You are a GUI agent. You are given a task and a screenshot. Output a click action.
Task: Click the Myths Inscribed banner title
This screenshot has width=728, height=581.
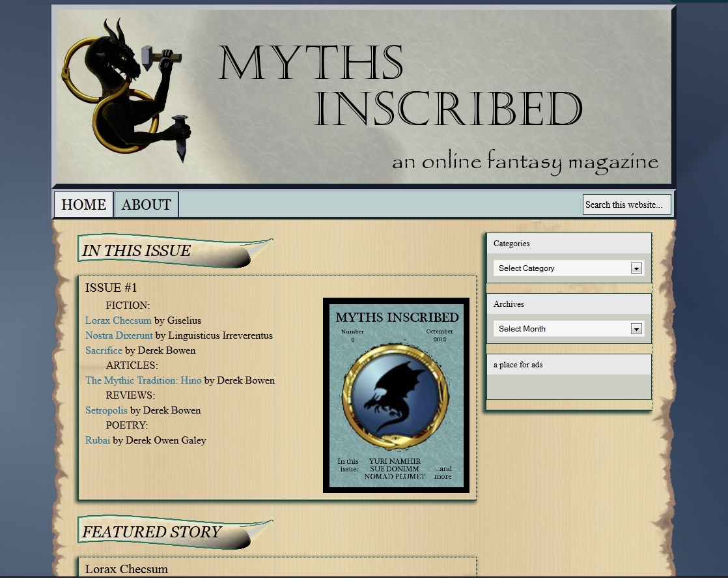(x=399, y=88)
